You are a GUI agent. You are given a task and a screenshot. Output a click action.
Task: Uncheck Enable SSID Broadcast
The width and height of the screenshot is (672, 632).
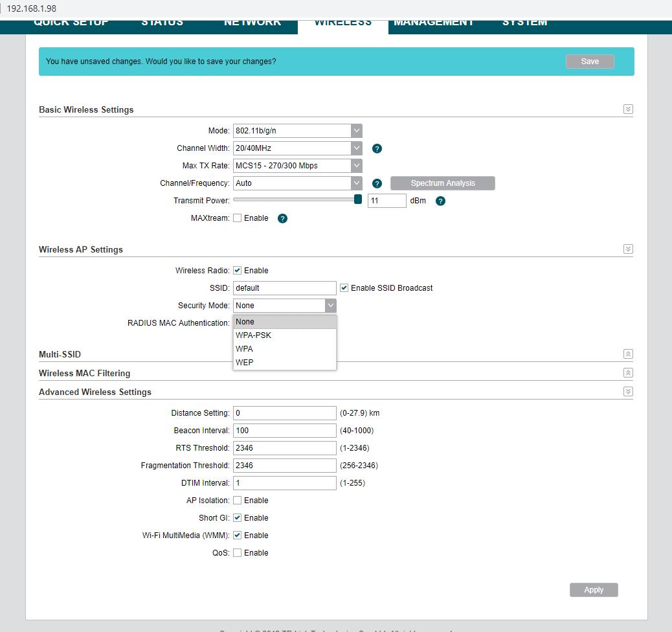(344, 288)
